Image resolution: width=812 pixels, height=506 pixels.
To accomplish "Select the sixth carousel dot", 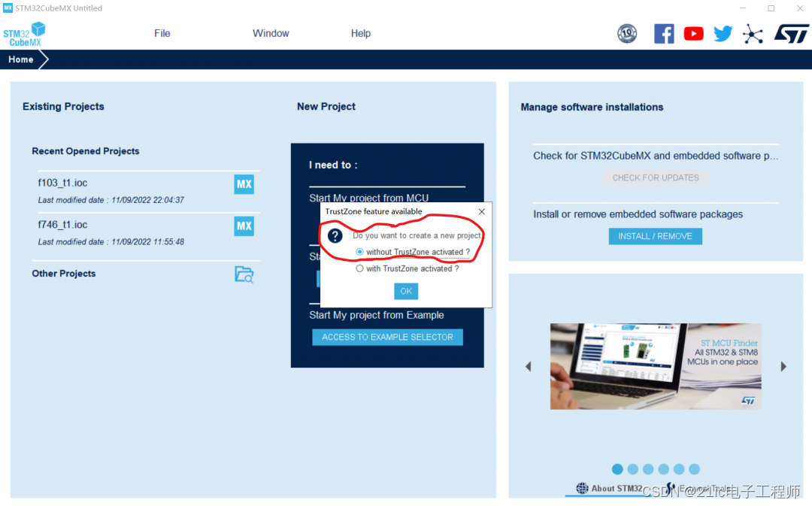I will 695,469.
